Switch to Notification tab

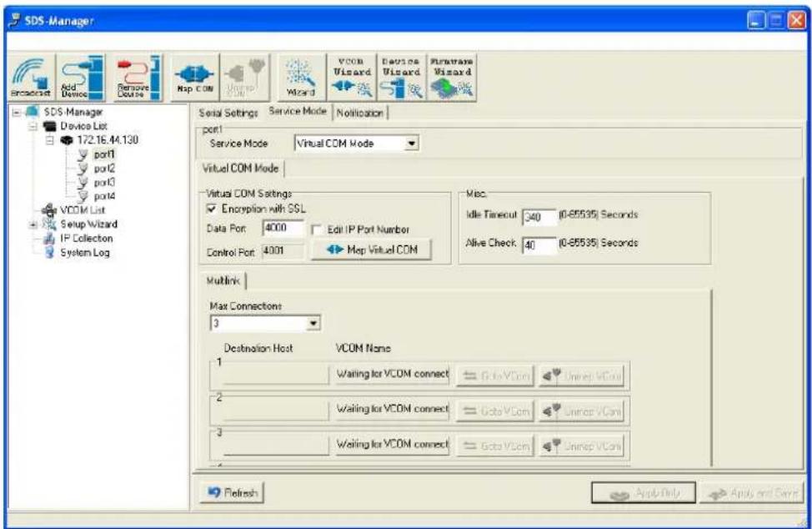pyautogui.click(x=360, y=113)
